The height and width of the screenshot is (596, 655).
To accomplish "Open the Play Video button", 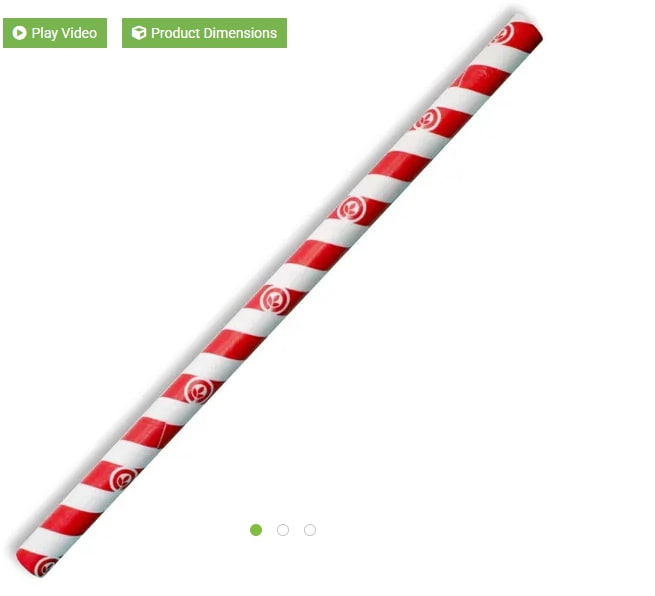I will (x=55, y=33).
